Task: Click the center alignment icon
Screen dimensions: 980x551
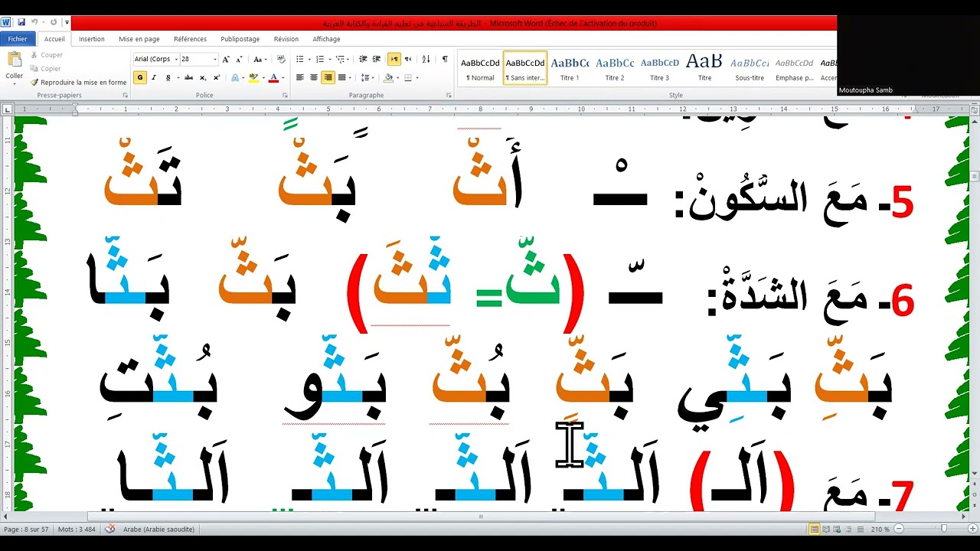Action: pos(314,77)
